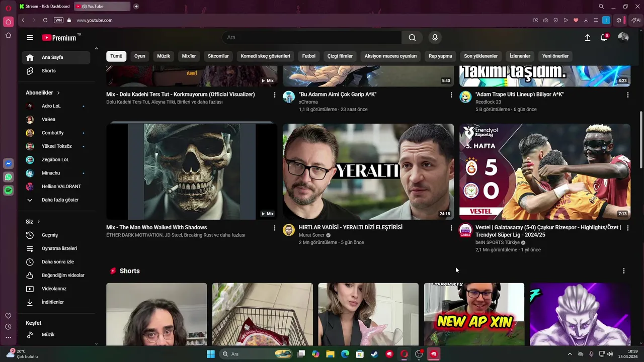Image resolution: width=644 pixels, height=362 pixels.
Task: Switch to Stream - Kick Dashboard tab
Action: point(44,7)
